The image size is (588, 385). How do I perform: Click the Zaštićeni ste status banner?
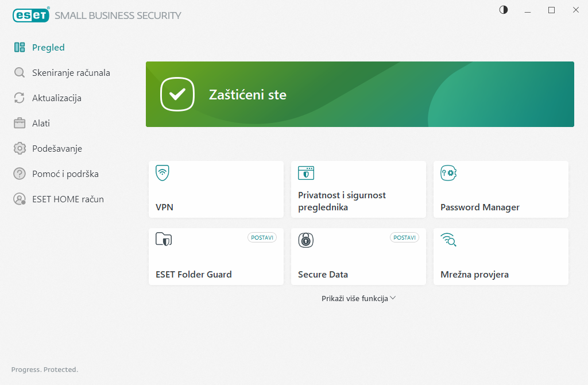click(x=359, y=94)
